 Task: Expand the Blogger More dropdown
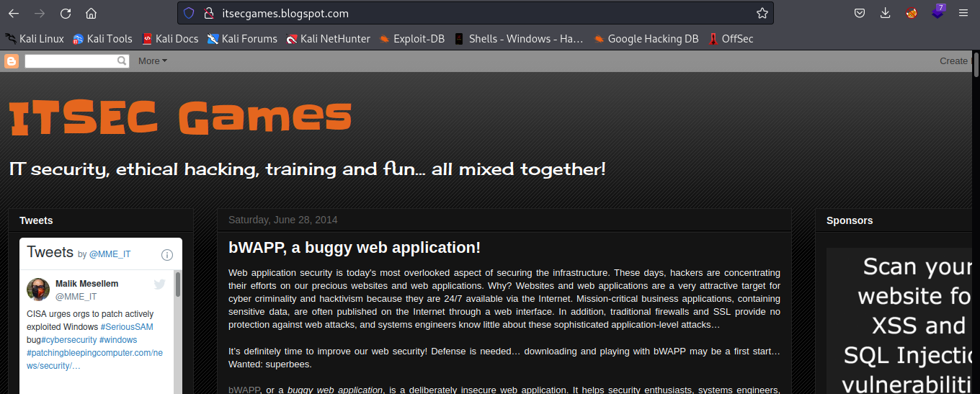tap(152, 61)
